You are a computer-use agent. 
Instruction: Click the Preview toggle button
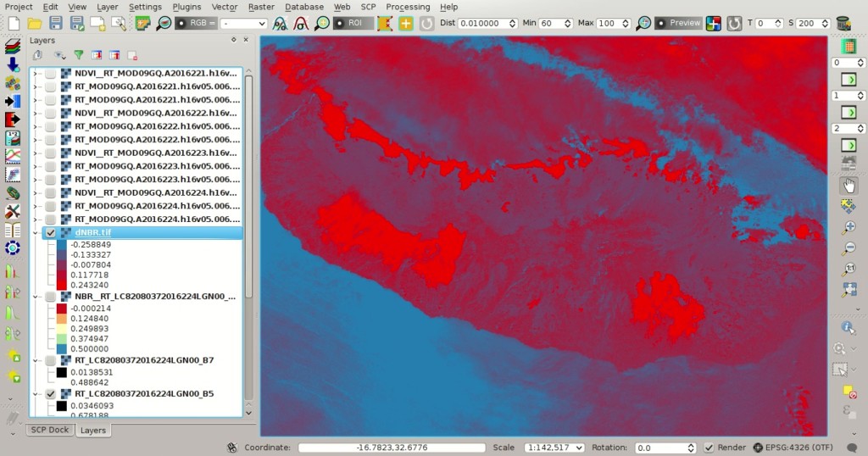coord(678,23)
